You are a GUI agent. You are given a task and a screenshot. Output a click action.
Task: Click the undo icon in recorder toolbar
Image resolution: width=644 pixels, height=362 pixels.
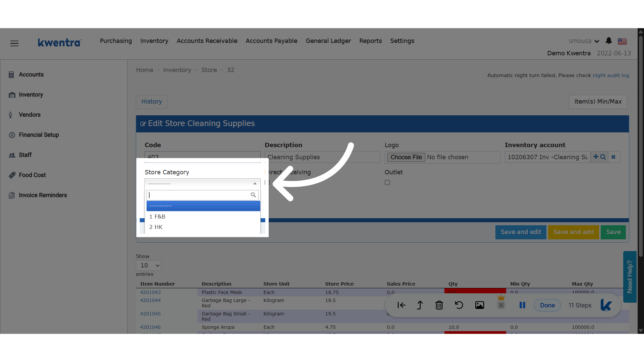pyautogui.click(x=459, y=305)
